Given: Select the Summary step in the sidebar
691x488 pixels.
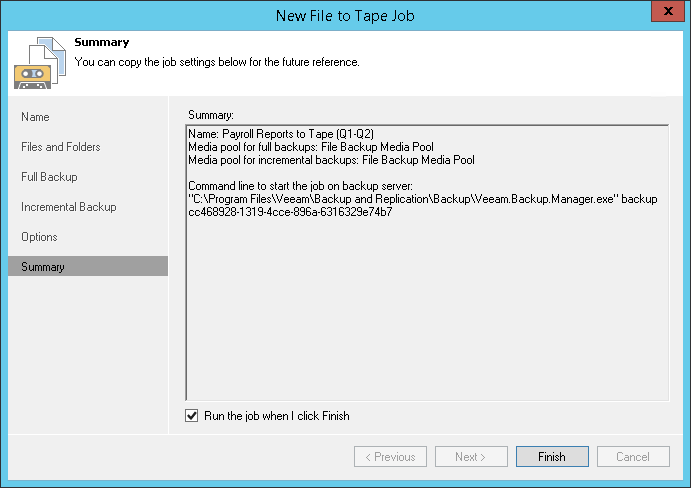Looking at the screenshot, I should (x=43, y=267).
